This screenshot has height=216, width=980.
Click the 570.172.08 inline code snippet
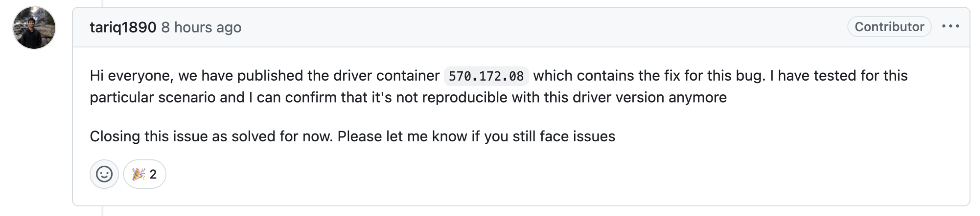pyautogui.click(x=486, y=76)
